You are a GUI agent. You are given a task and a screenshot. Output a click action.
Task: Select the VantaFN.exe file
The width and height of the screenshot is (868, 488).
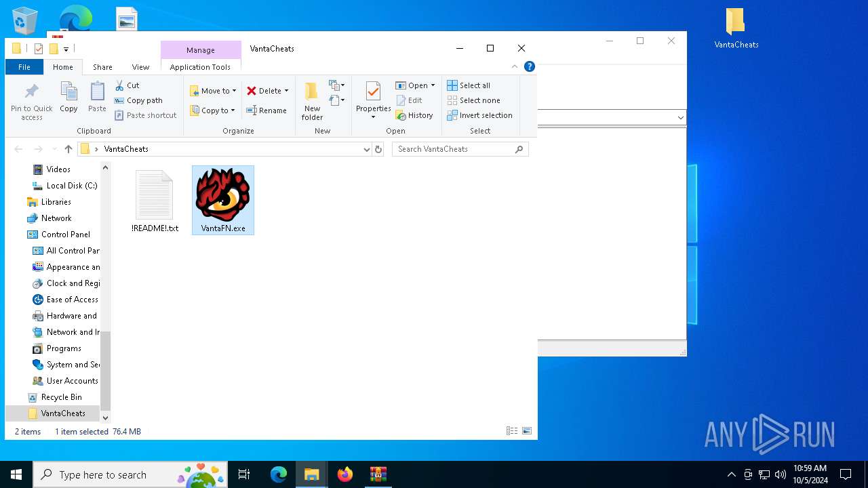point(223,201)
